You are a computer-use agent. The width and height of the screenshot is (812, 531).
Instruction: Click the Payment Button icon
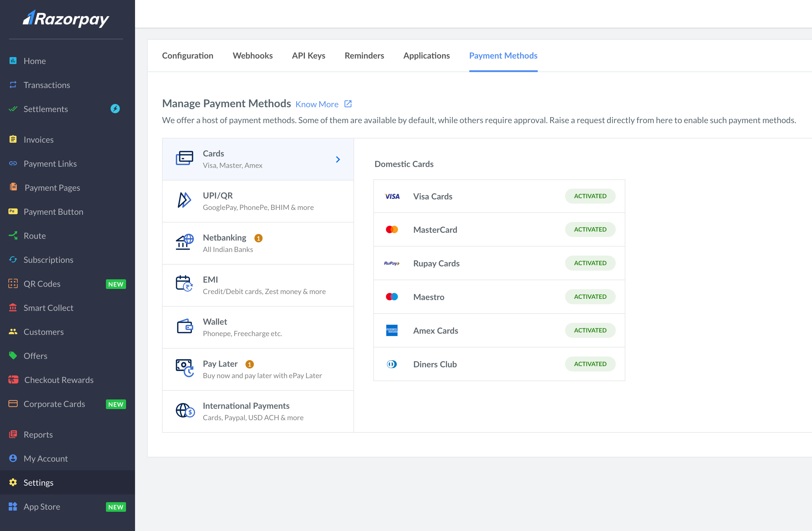coord(13,211)
